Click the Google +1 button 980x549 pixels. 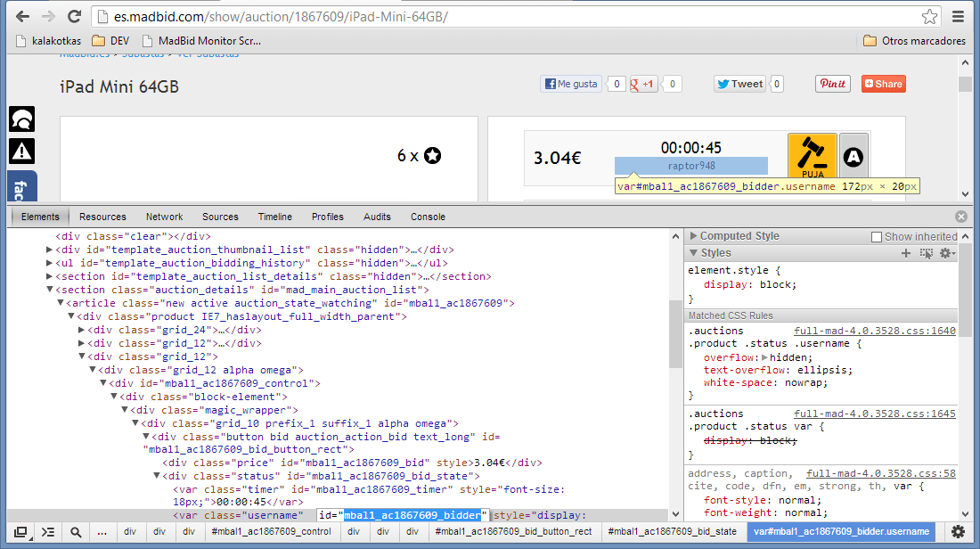643,84
